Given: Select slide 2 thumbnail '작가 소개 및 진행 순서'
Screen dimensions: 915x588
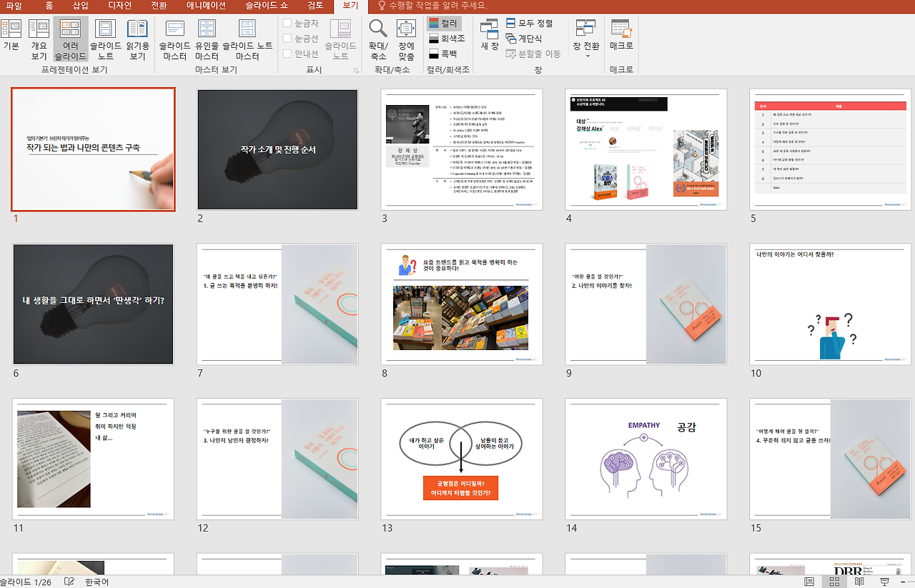Looking at the screenshot, I should pyautogui.click(x=277, y=149).
